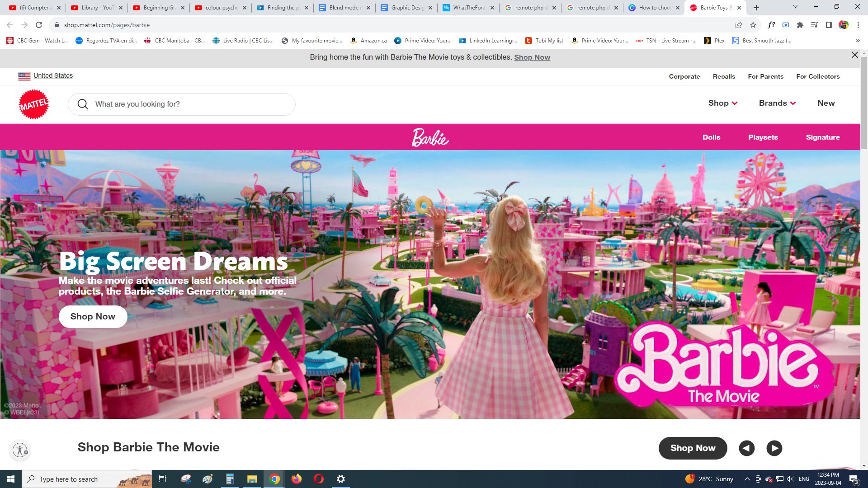Screen dimensions: 868x488
Task: Show next carousel products arrow
Action: click(x=774, y=448)
